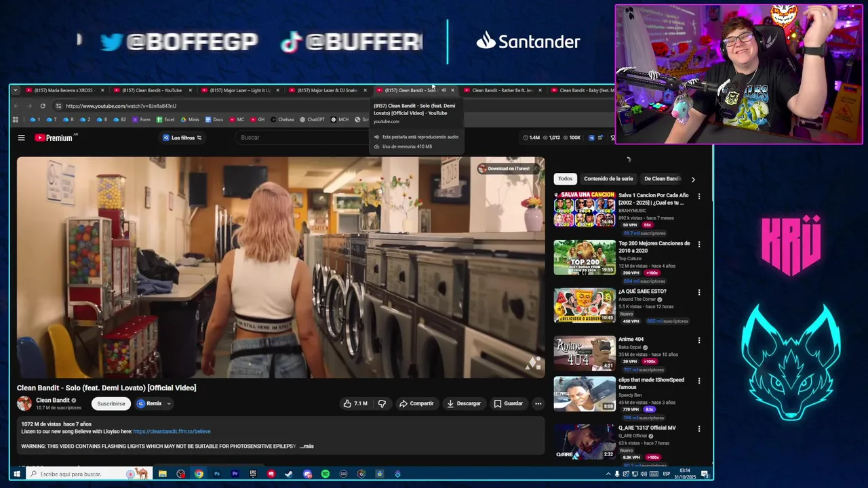
Task: Close the Clean Bandit Solo tab
Action: (x=453, y=90)
